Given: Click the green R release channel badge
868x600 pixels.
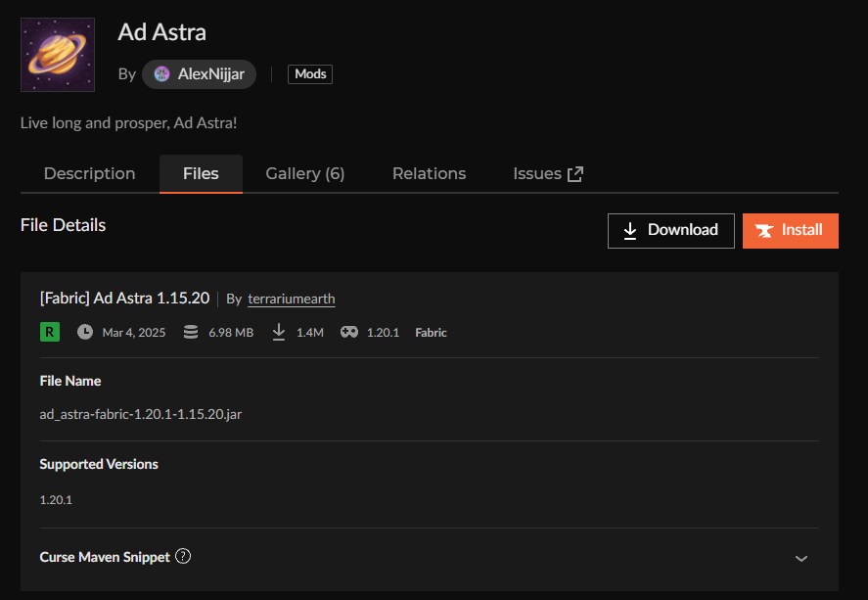Looking at the screenshot, I should point(48,332).
